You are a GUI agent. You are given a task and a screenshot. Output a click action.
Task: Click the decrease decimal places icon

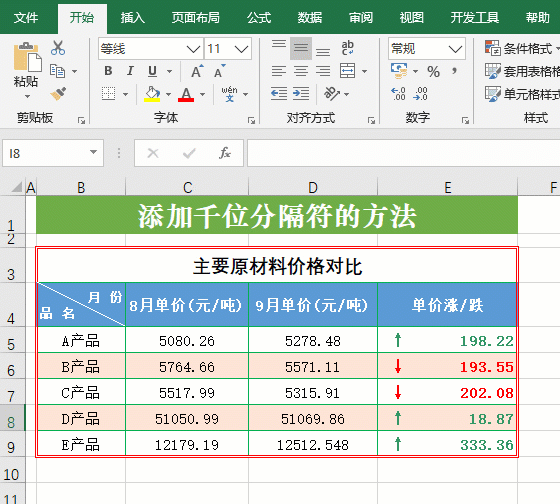click(x=420, y=94)
